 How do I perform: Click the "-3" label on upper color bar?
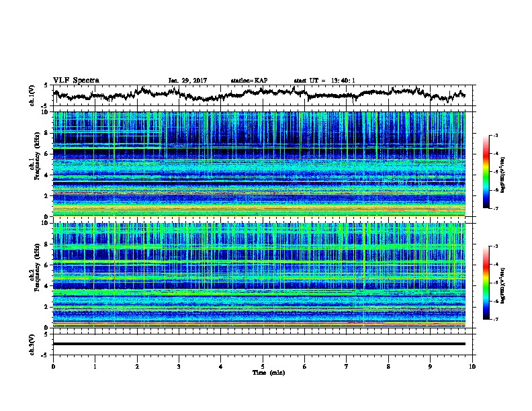[496, 135]
